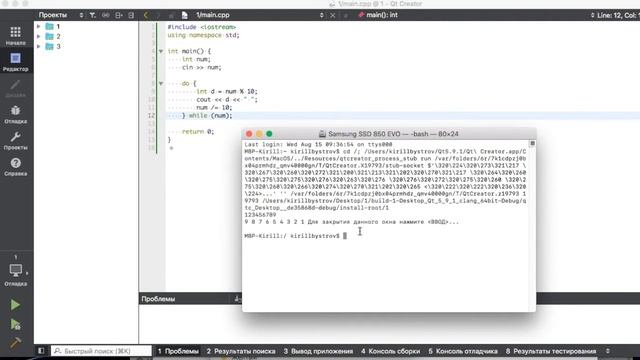Viewport: 640px width, 360px height.
Task: Open the 5 Консоль отладчика tab
Action: [463, 351]
